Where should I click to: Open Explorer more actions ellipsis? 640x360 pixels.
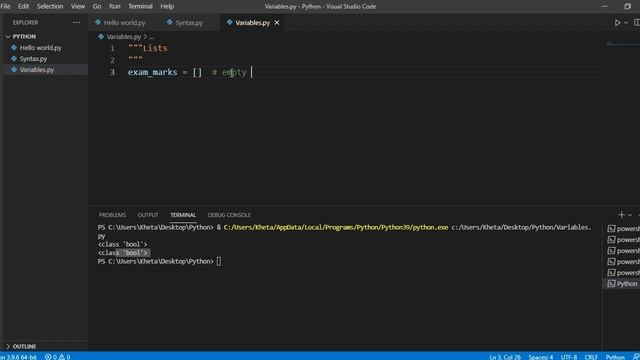point(76,22)
